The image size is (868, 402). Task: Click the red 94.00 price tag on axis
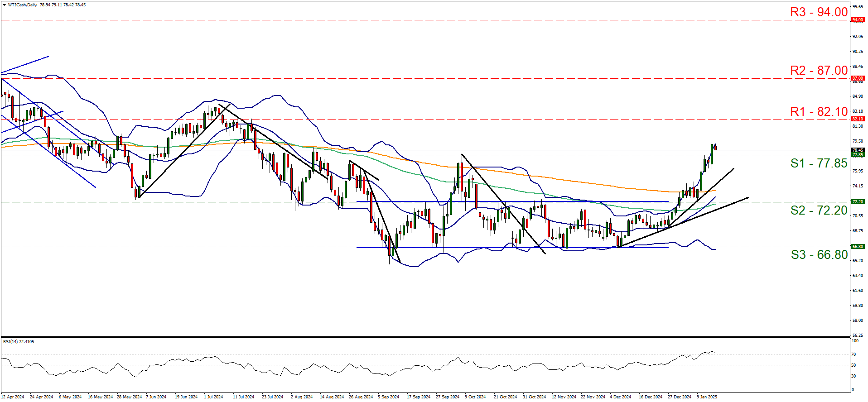[x=858, y=20]
